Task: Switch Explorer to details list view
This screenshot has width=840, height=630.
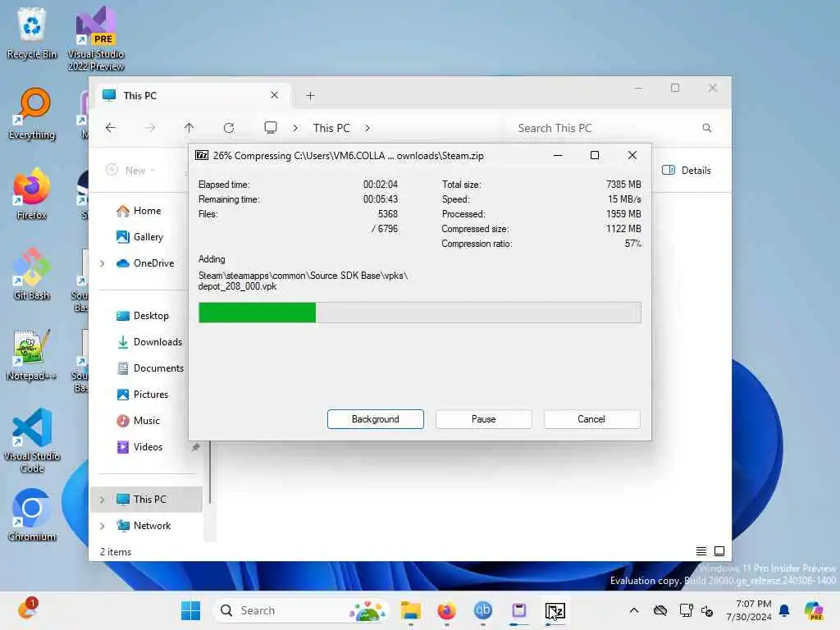Action: (701, 551)
